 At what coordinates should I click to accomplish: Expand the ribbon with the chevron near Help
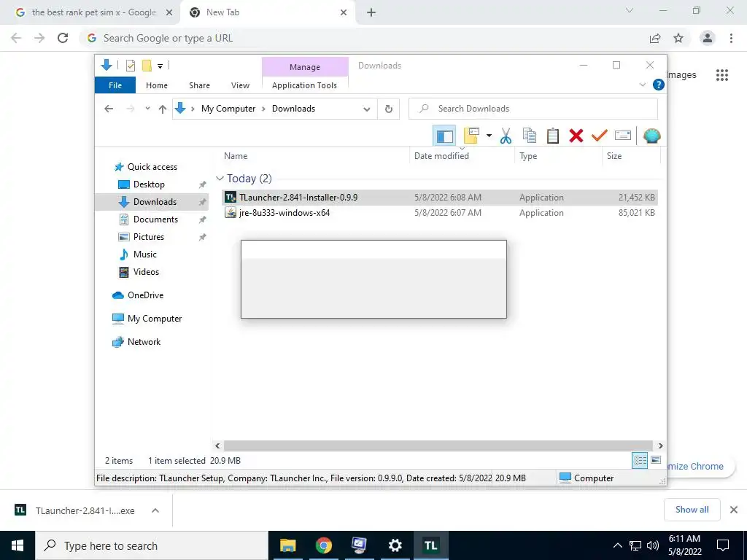point(642,85)
